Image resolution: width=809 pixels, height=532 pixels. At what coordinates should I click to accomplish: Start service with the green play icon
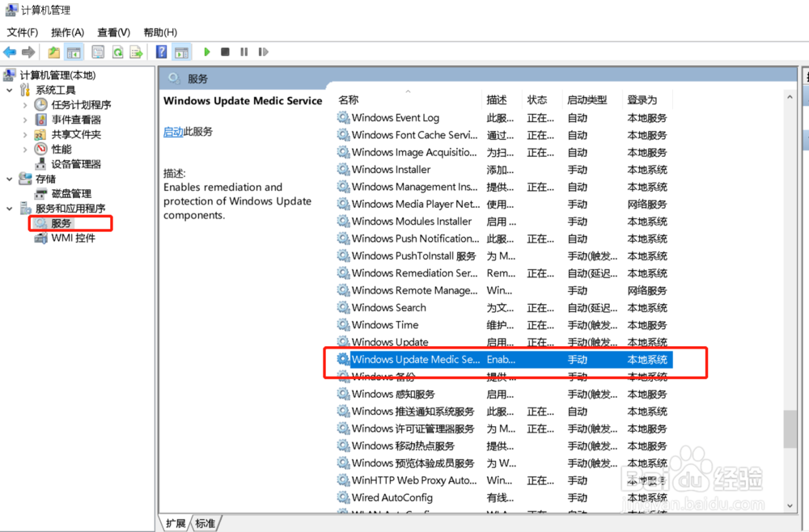point(207,52)
